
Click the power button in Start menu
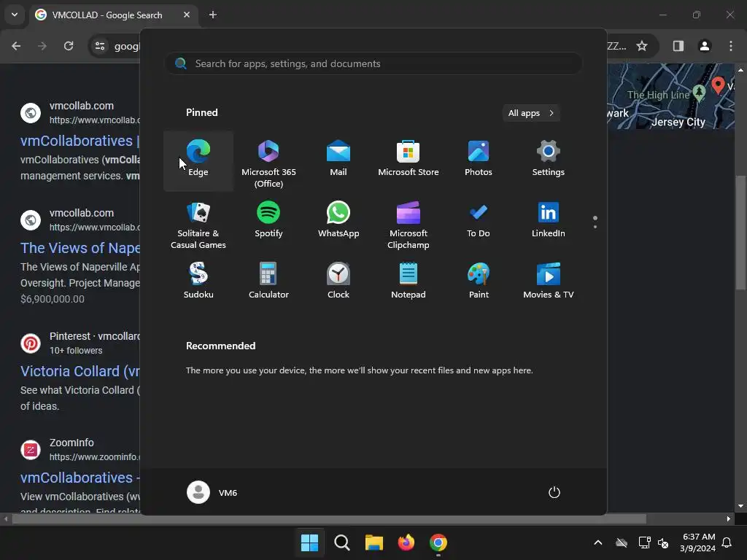coord(554,492)
